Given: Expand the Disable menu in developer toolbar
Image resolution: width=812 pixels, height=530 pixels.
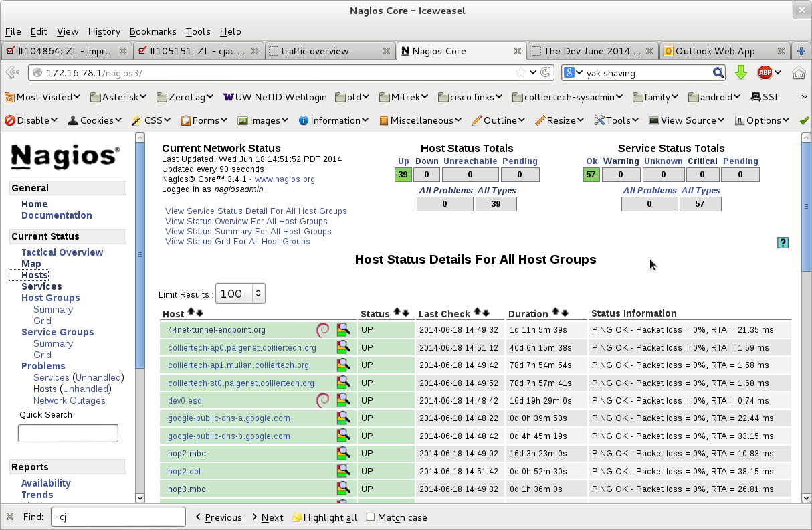Looking at the screenshot, I should (33, 120).
